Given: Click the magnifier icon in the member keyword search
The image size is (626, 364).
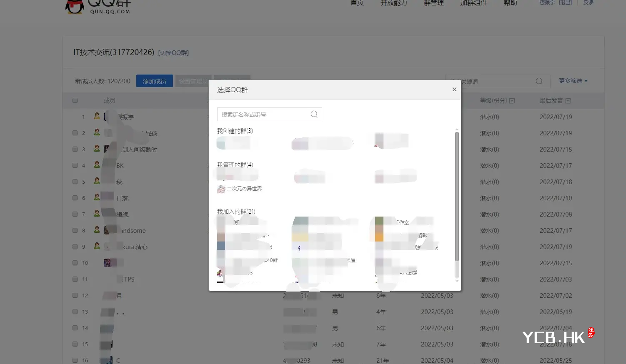Looking at the screenshot, I should tap(539, 81).
